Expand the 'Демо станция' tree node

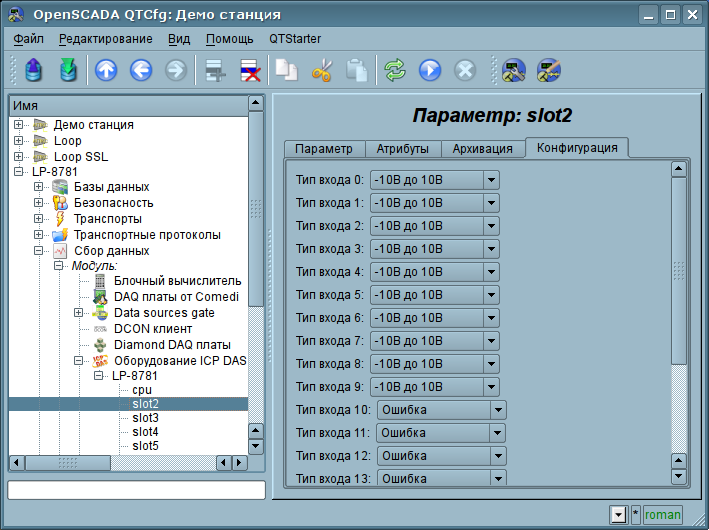(x=19, y=125)
